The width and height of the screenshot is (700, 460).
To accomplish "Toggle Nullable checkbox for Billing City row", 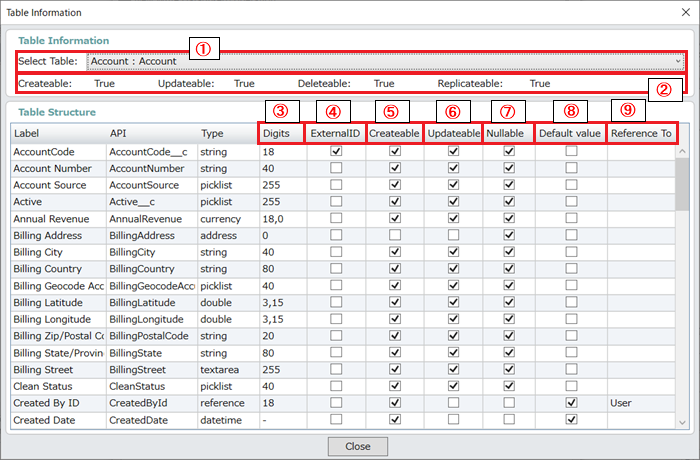I will [x=509, y=252].
